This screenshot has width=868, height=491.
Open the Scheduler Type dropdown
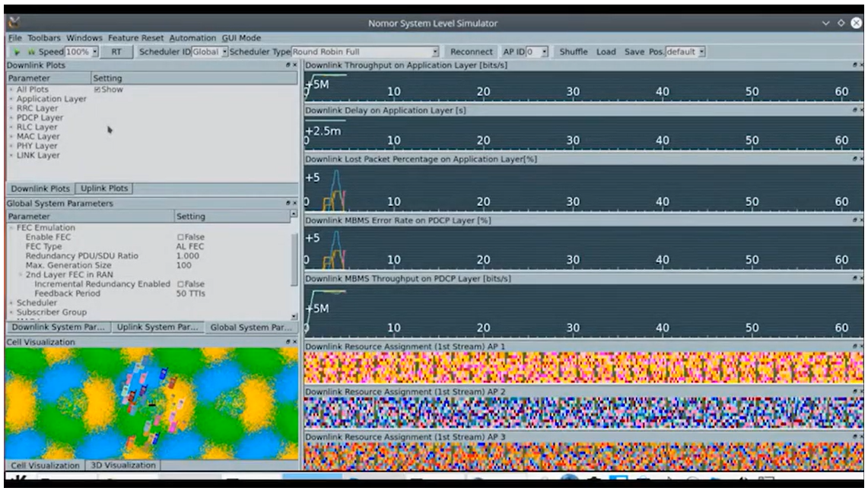coord(435,52)
